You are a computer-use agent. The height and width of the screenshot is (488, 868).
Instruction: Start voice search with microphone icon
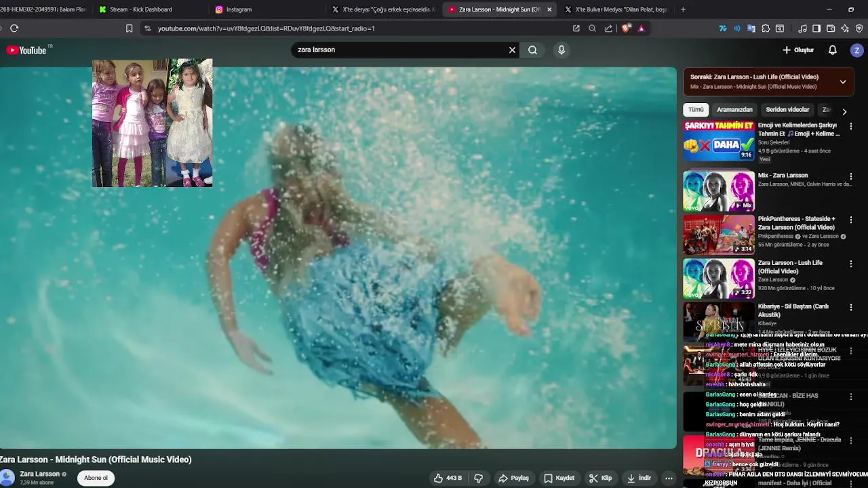click(561, 49)
